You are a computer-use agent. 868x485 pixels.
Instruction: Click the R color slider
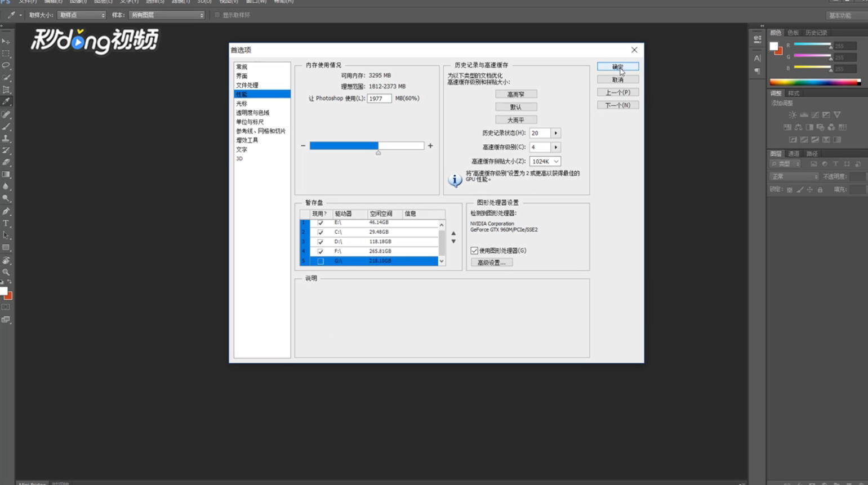(x=812, y=45)
